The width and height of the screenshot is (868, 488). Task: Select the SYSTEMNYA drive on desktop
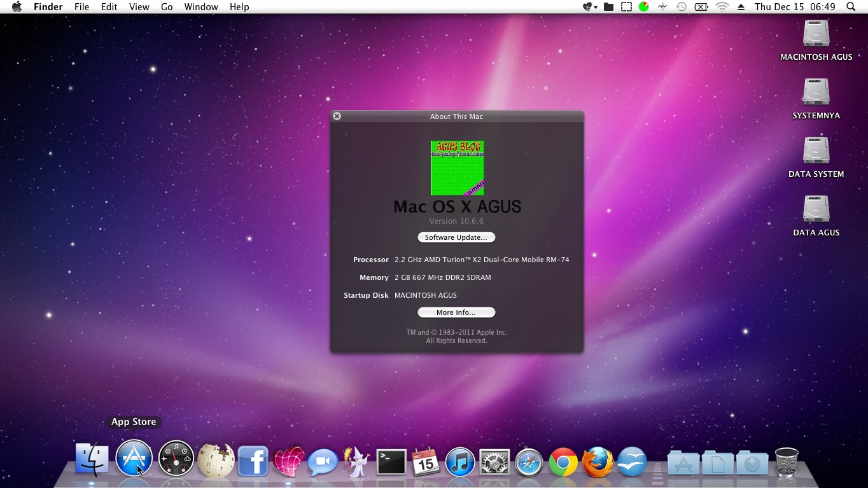(x=816, y=92)
